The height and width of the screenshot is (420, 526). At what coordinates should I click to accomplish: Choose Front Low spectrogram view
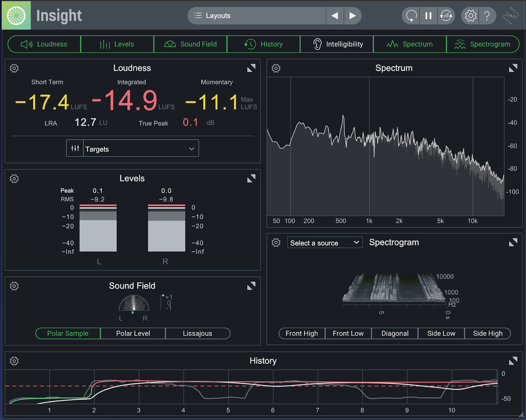[x=348, y=333]
